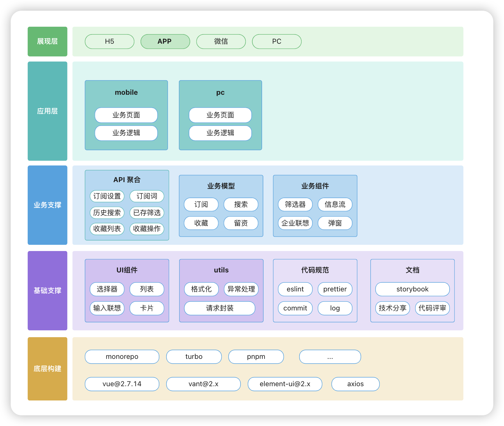Click the 异常处理 pill
Screen dimensions: 504x426
click(241, 289)
